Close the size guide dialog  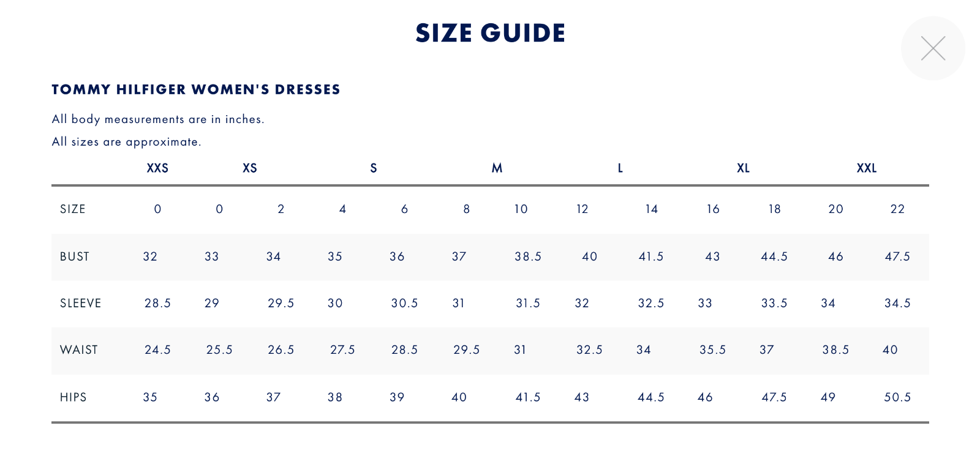click(933, 48)
